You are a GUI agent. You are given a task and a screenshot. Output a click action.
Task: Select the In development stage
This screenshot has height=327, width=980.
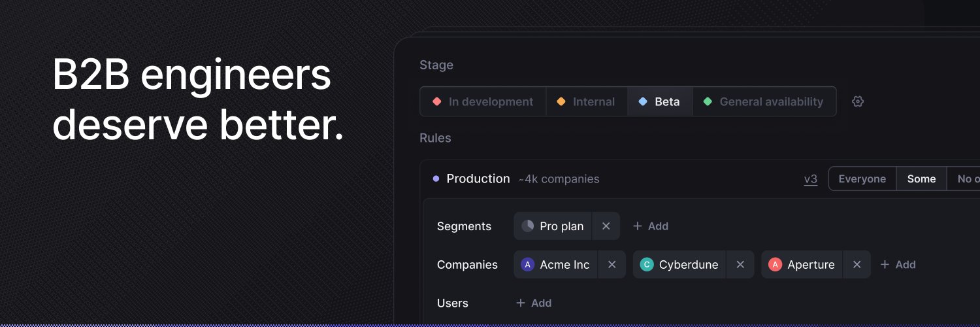coord(483,101)
